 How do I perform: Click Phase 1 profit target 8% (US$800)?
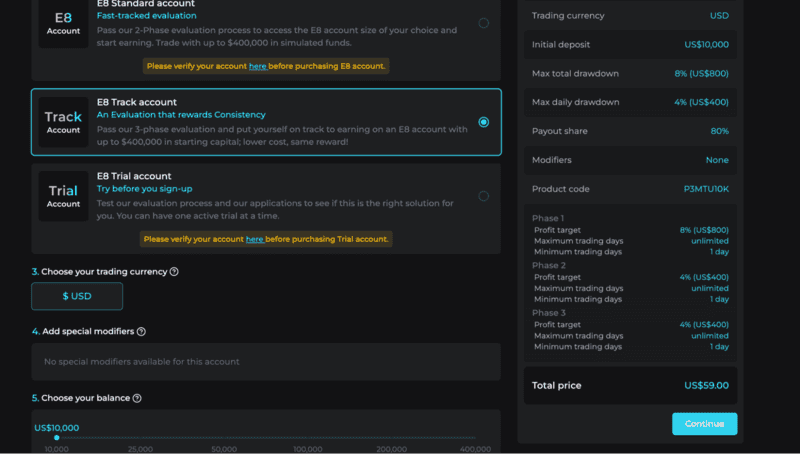pos(704,230)
